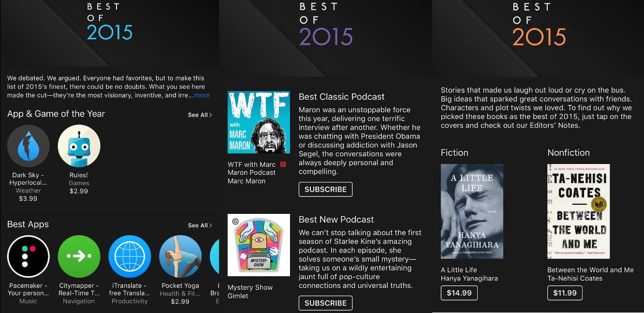Tap the Pocket Yoga app icon
644x313 pixels.
click(180, 256)
